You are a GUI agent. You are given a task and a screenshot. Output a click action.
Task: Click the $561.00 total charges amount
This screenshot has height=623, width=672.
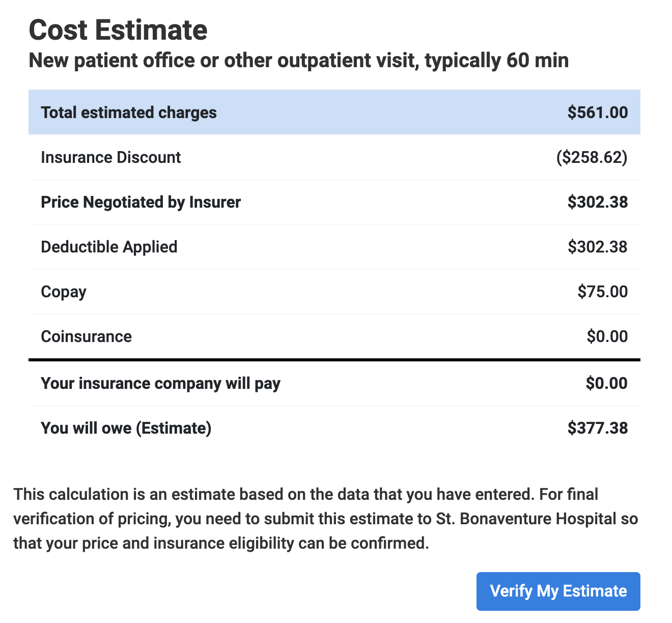click(x=598, y=112)
